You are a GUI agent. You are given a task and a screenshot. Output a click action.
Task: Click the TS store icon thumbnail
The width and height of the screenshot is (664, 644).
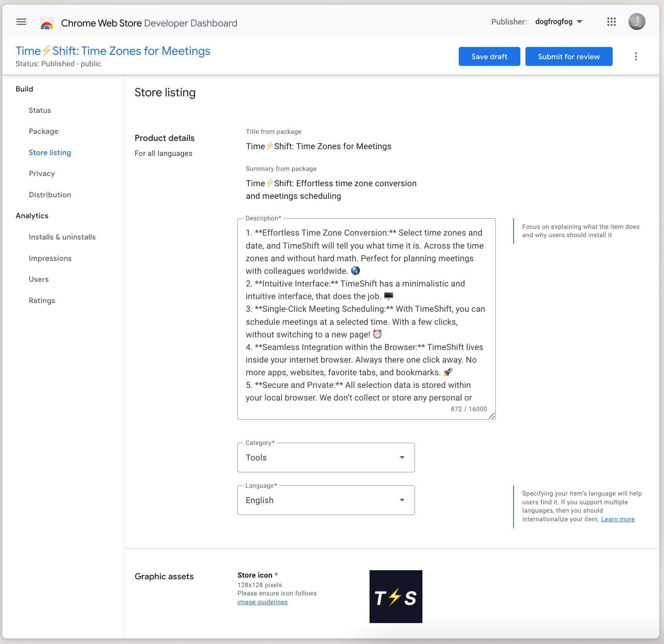[396, 597]
